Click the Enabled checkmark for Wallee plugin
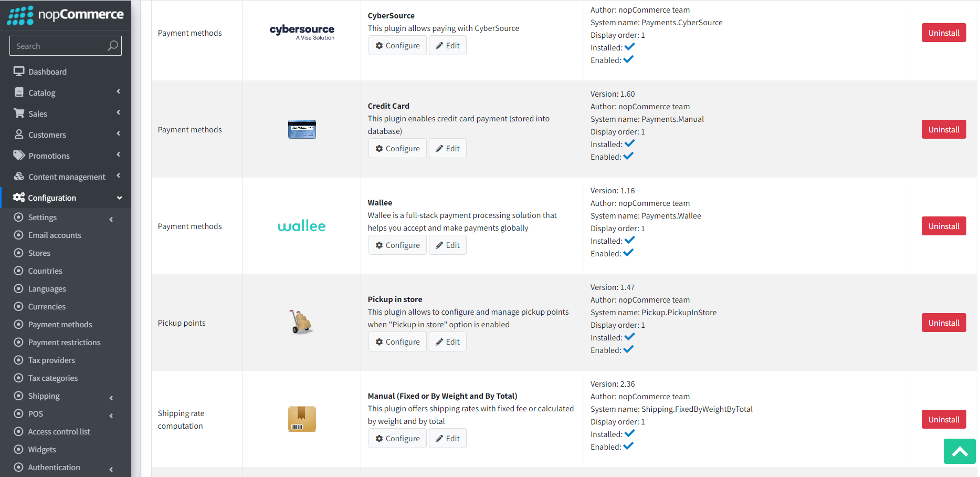The width and height of the screenshot is (980, 477). click(629, 253)
